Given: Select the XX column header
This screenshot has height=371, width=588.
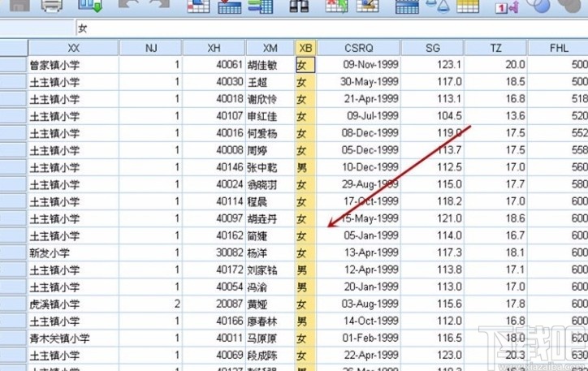Looking at the screenshot, I should (73, 48).
